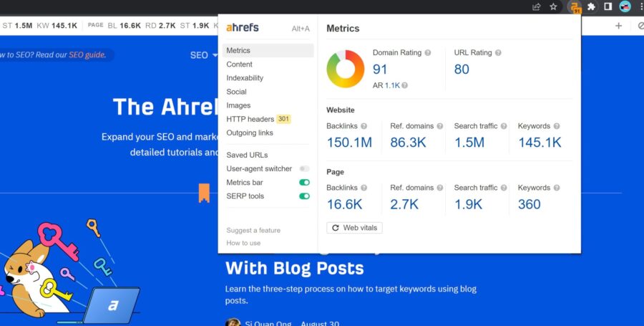
Task: Click the corgi with keys illustration
Action: click(x=70, y=272)
